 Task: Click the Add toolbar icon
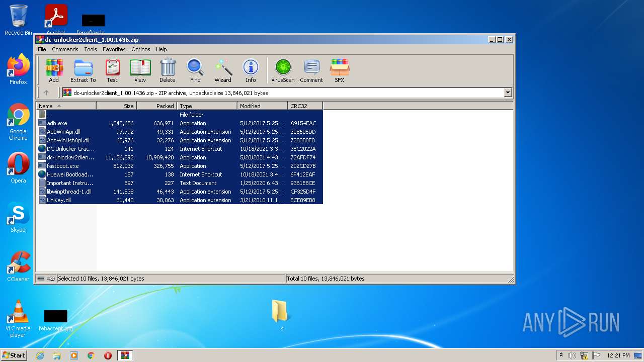coord(54,70)
